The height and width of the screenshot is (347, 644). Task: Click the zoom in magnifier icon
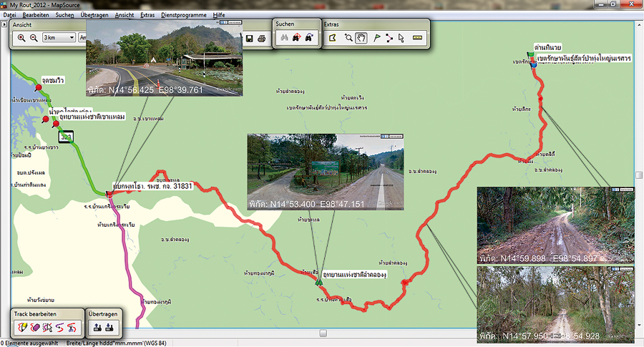click(21, 37)
